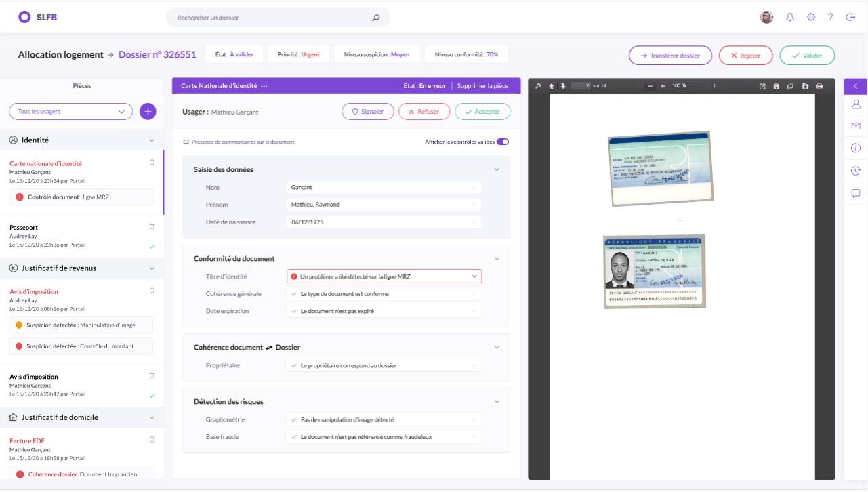868x492 pixels.
Task: Select the Passeport piece of Audrey Lay
Action: coord(24,228)
